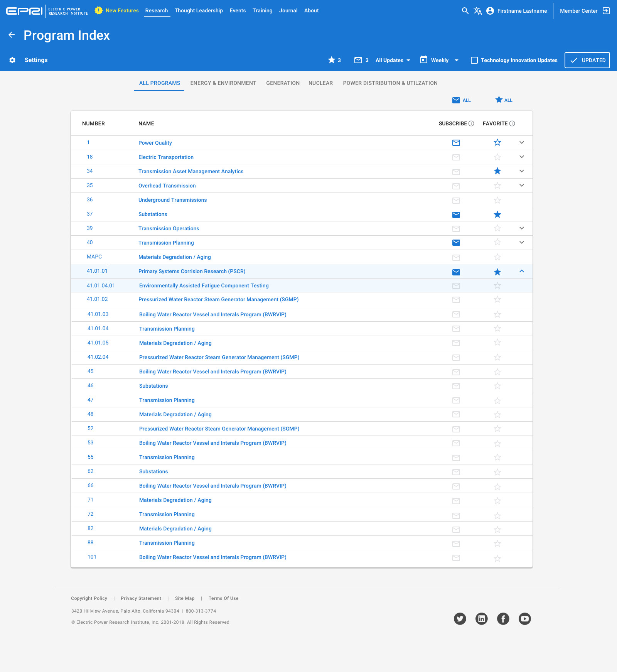Favorite program 101 BWRVIP star
Viewport: 617px width, 672px height.
click(x=497, y=558)
